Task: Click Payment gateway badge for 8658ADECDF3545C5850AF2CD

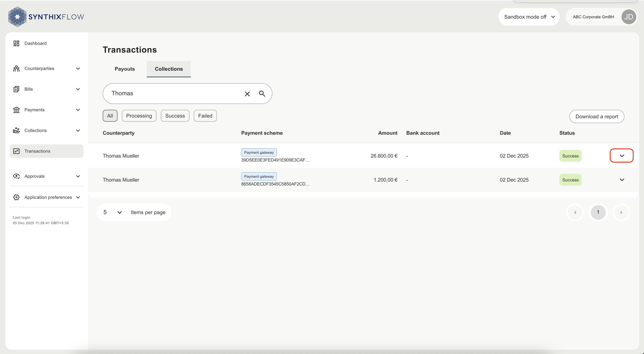Action: [x=259, y=176]
